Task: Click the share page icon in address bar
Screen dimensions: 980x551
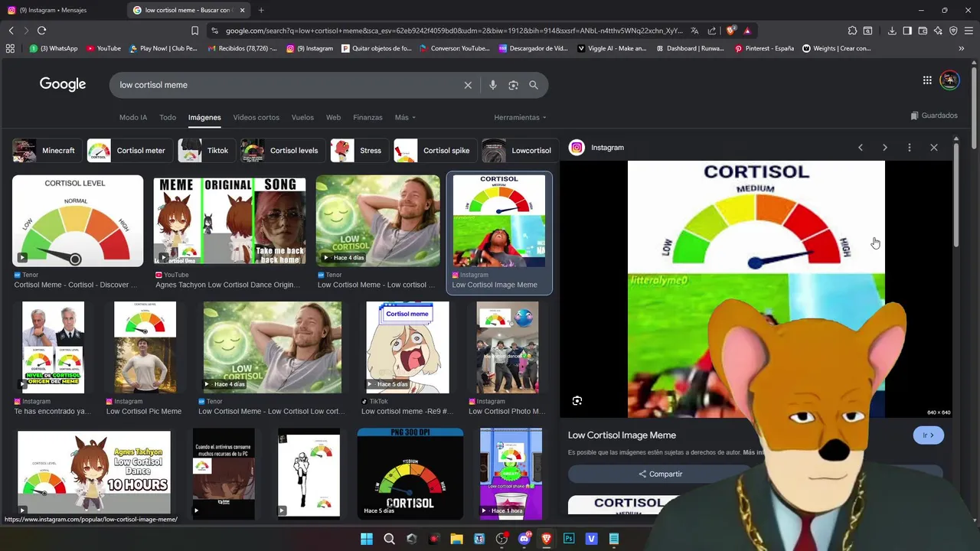Action: pos(712,31)
